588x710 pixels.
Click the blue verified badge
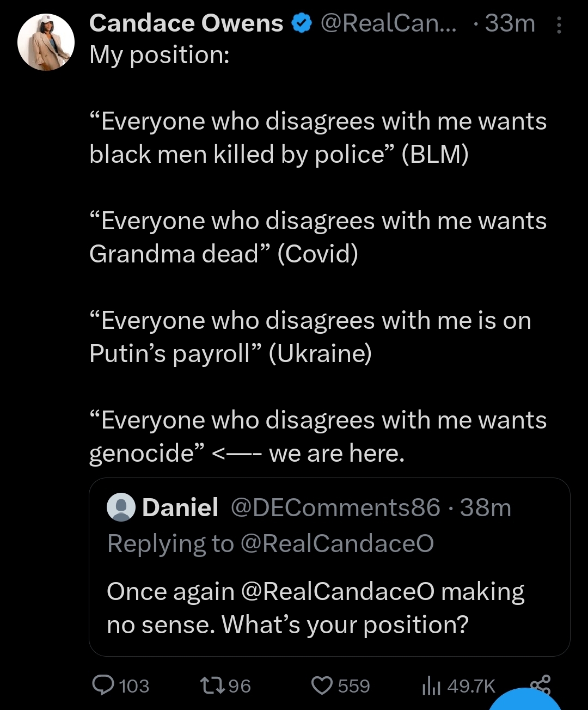[x=302, y=24]
